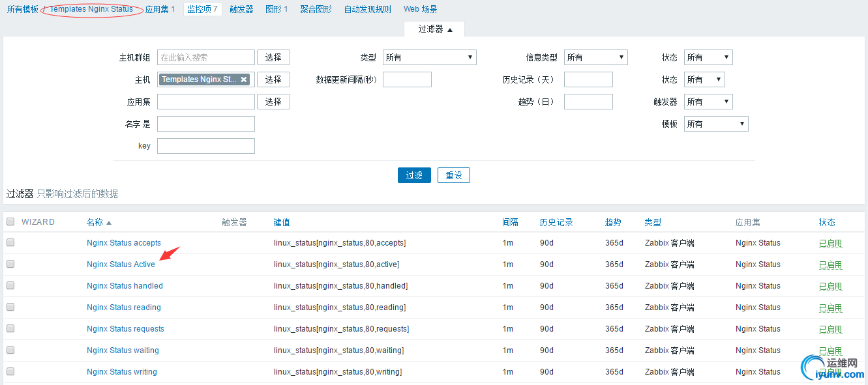The image size is (868, 385).
Task: Click the 选择 button beside 主机群组
Action: point(273,57)
